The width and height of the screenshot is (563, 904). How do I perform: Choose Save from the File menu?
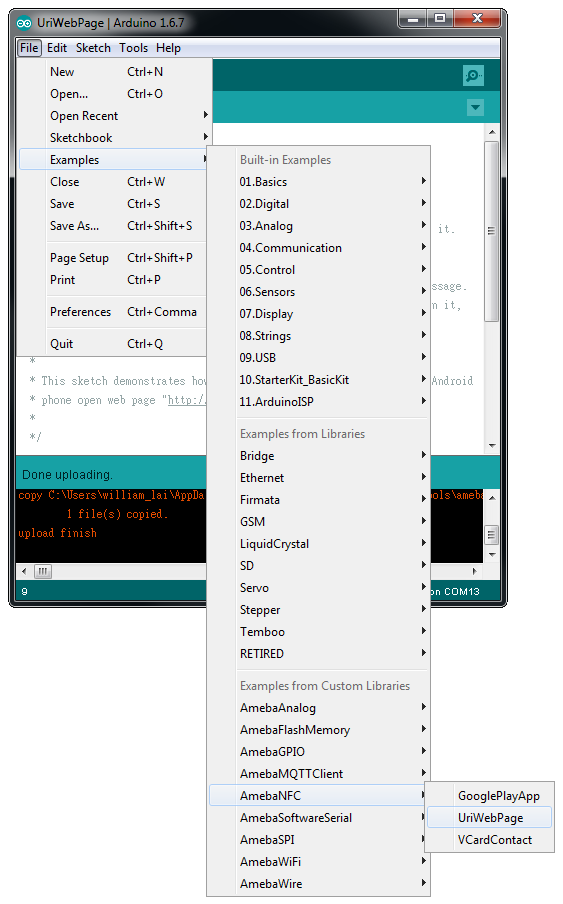coord(114,204)
